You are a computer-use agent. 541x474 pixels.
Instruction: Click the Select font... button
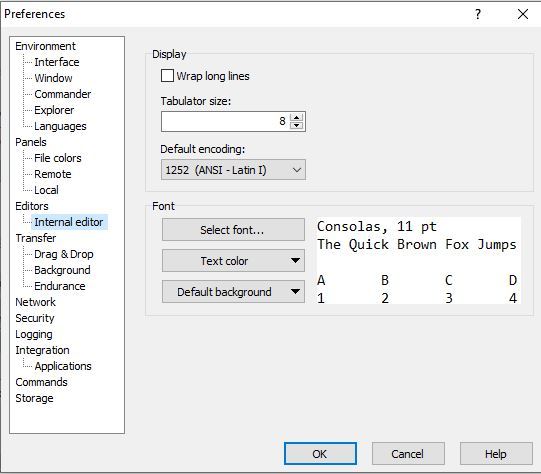233,229
